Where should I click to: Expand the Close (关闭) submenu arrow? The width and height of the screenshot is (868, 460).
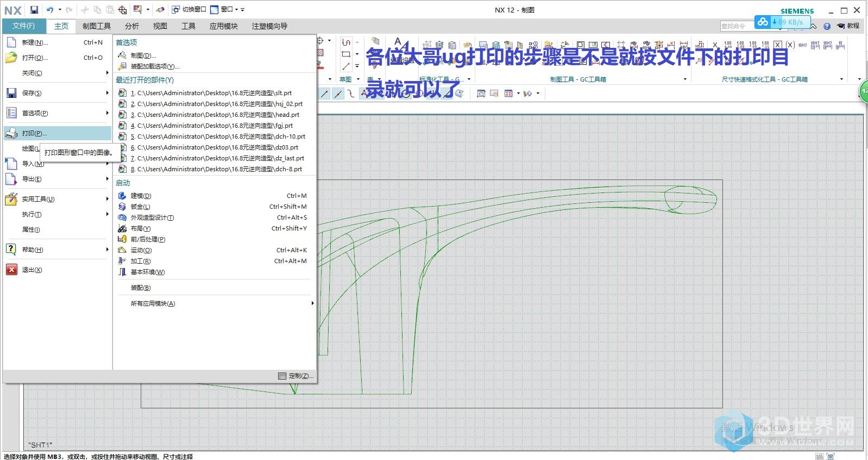[x=107, y=73]
